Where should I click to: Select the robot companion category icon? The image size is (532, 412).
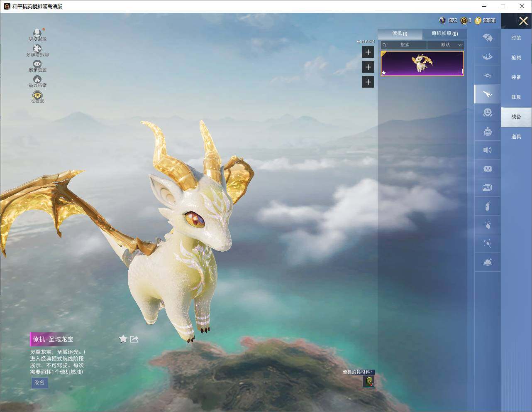(x=488, y=131)
